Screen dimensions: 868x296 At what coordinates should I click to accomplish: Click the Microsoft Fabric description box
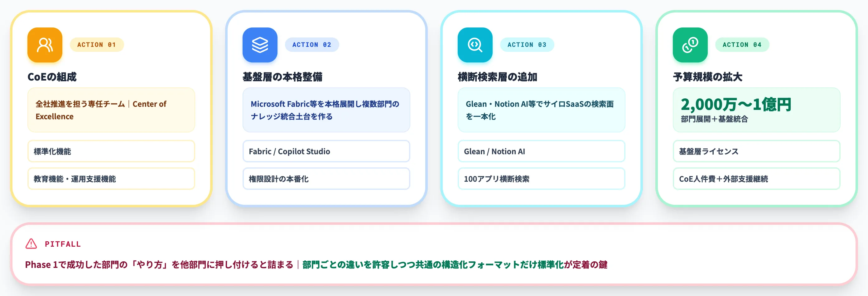pos(326,110)
